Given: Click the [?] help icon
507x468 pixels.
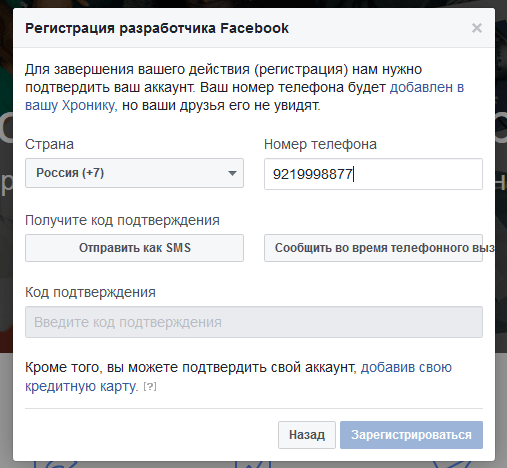Looking at the screenshot, I should [x=150, y=387].
